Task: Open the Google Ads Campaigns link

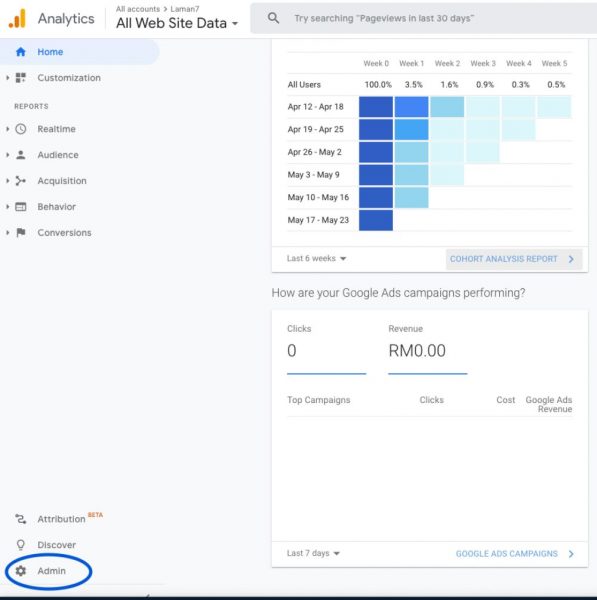Action: (x=507, y=554)
